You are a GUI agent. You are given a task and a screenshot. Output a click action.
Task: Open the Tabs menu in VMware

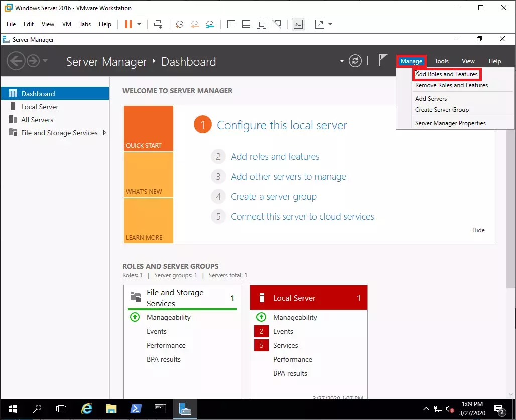(x=85, y=24)
